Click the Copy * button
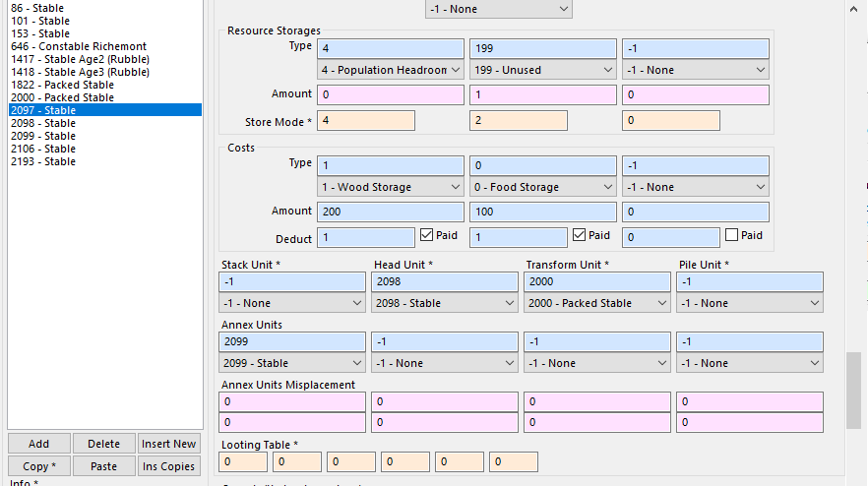Viewport: 868px width, 486px height. tap(38, 466)
